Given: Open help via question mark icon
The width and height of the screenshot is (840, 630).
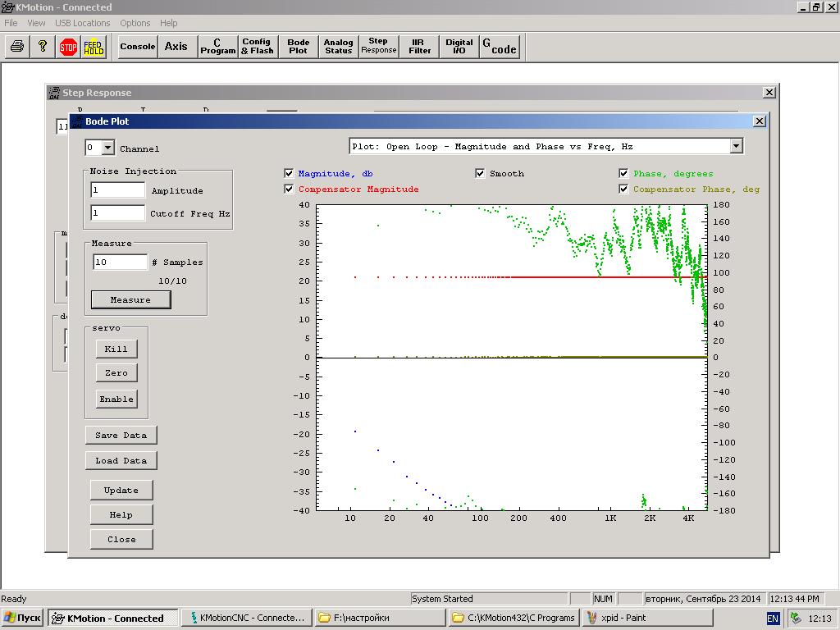Looking at the screenshot, I should [x=43, y=47].
